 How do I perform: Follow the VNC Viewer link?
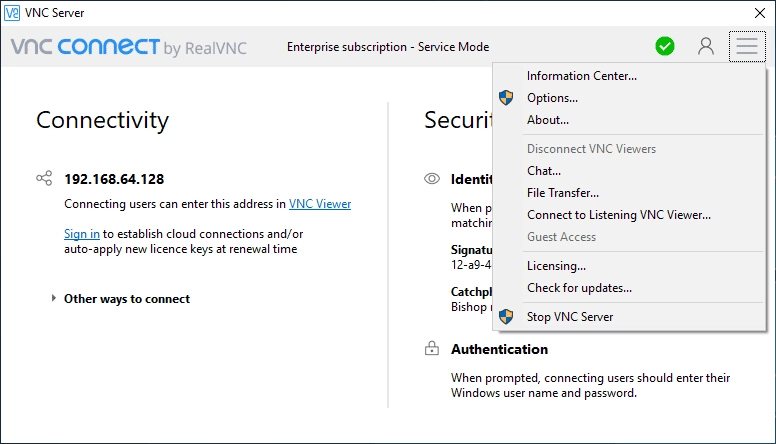pyautogui.click(x=320, y=204)
